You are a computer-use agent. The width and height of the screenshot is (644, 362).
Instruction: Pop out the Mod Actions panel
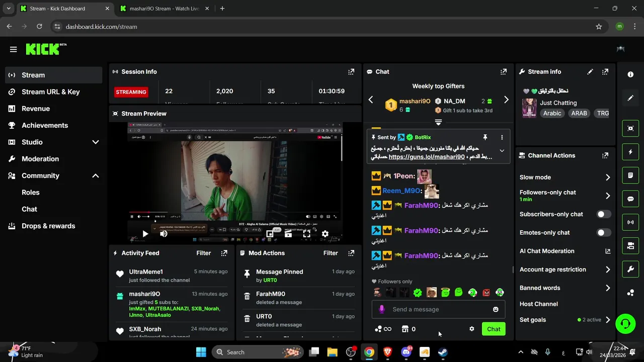coord(352,253)
